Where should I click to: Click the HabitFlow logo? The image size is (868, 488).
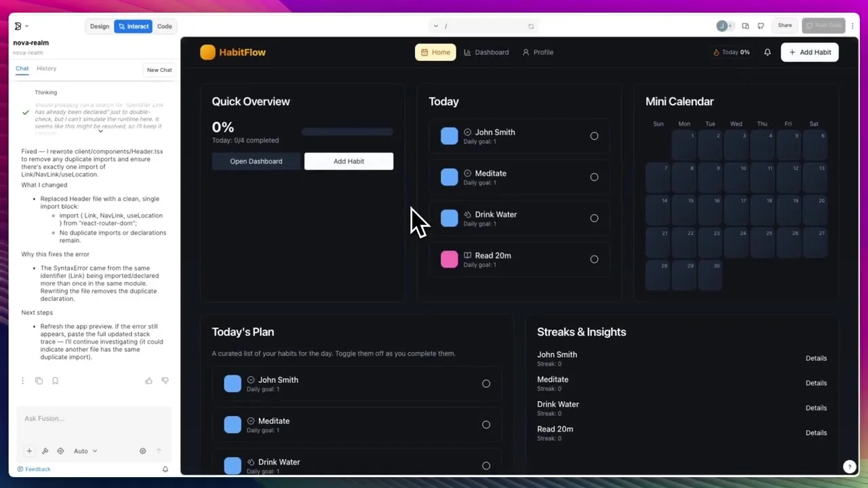233,52
